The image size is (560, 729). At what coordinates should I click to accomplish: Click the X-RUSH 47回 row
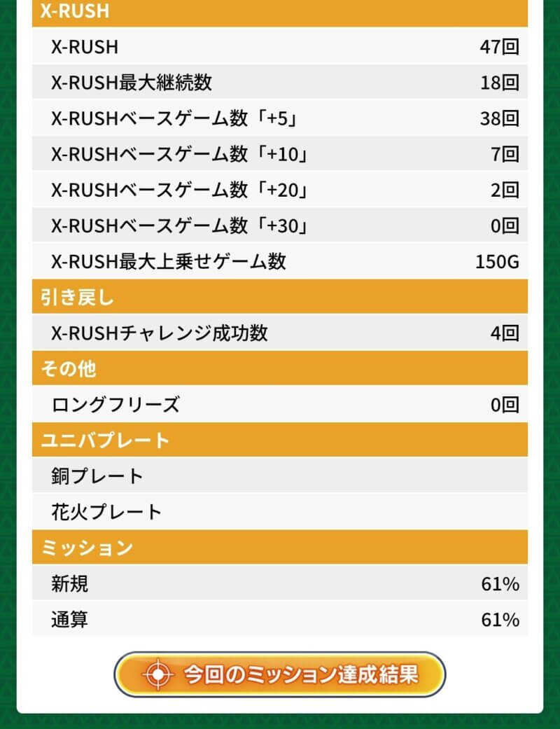point(280,47)
